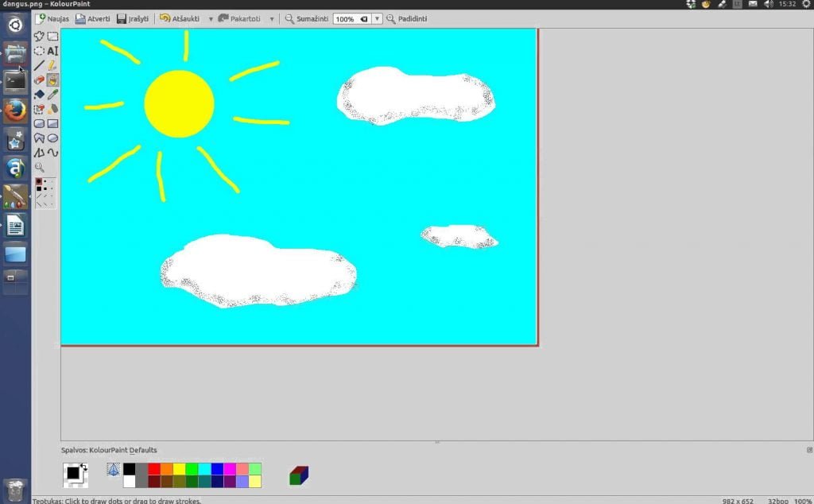
Task: Open the color similarity cube
Action: (299, 475)
